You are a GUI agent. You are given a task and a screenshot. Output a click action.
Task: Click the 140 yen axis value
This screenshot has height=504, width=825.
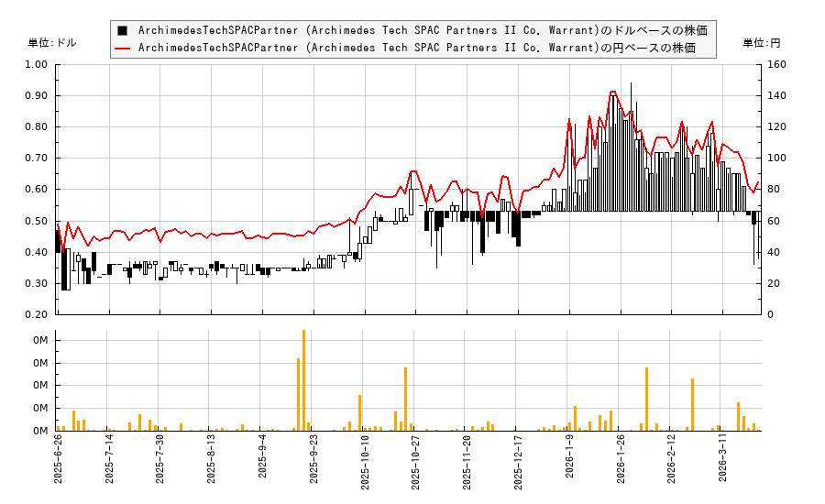click(x=777, y=95)
